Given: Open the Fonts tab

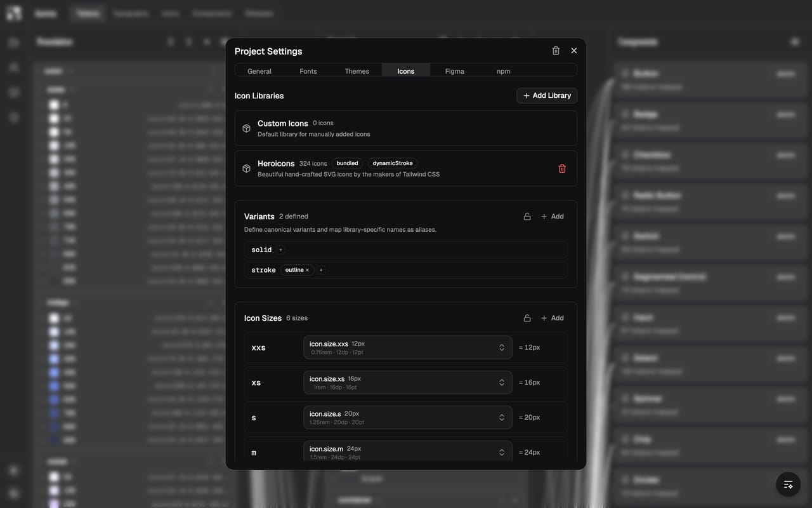Looking at the screenshot, I should pyautogui.click(x=308, y=71).
